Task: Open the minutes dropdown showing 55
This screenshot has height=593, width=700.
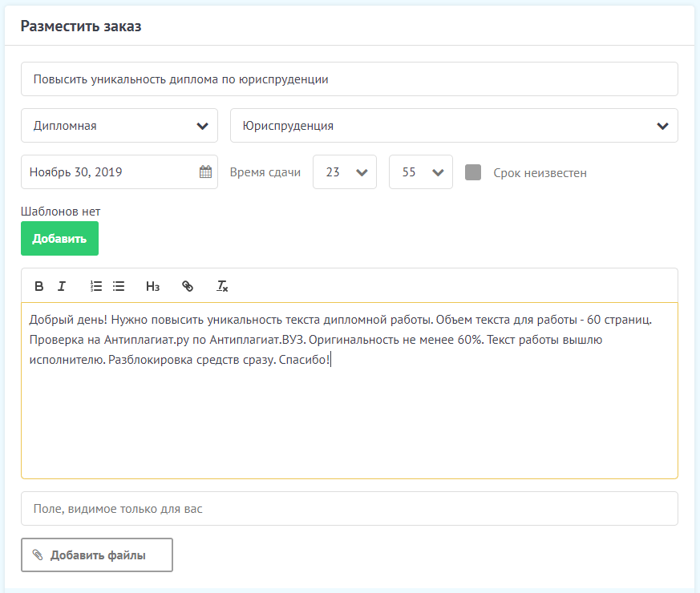Action: coord(420,172)
